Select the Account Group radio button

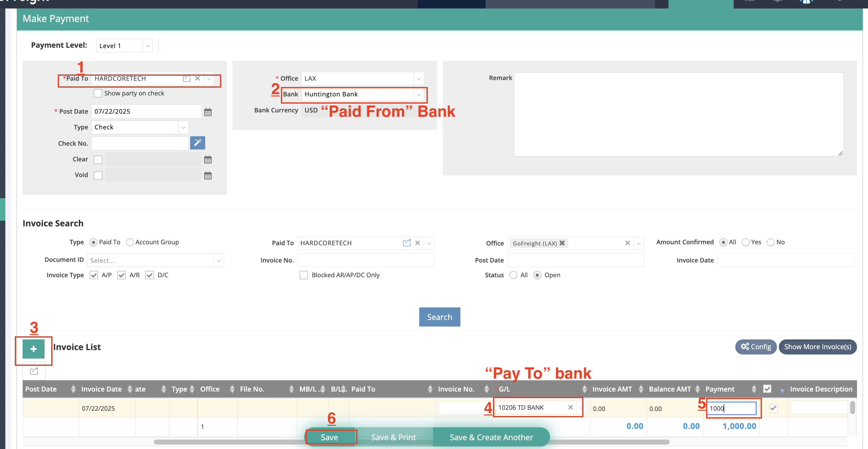(129, 242)
